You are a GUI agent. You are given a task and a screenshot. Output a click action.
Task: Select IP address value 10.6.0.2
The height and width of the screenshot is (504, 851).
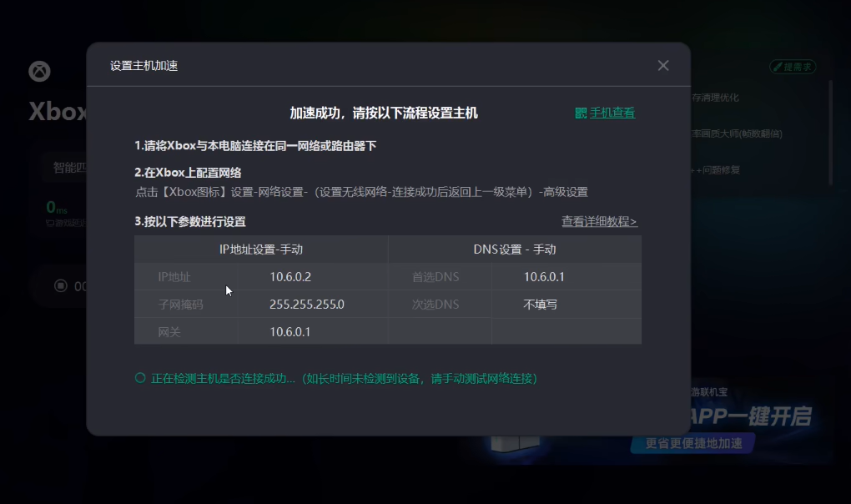[x=290, y=277]
